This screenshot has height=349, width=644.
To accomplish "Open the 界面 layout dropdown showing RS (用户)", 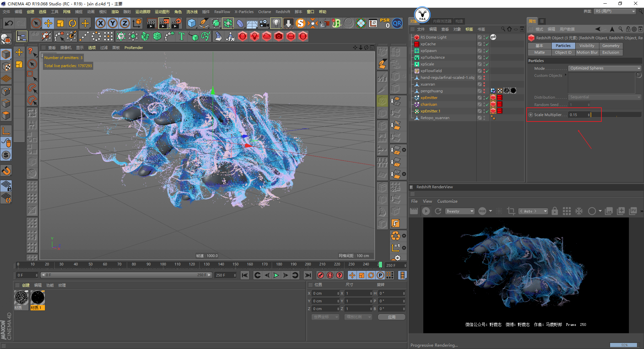I will click(x=615, y=11).
